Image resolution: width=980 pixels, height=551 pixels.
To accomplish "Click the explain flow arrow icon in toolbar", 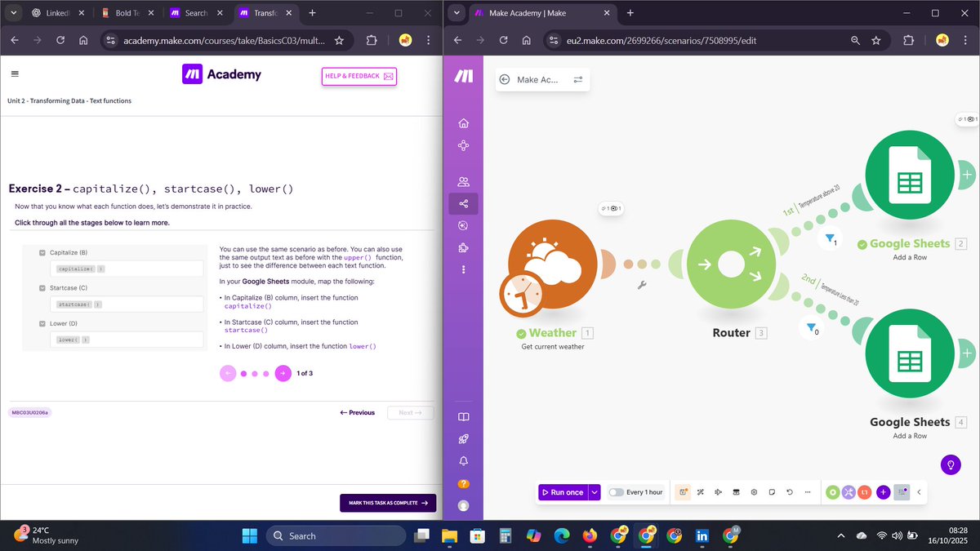I will (719, 492).
